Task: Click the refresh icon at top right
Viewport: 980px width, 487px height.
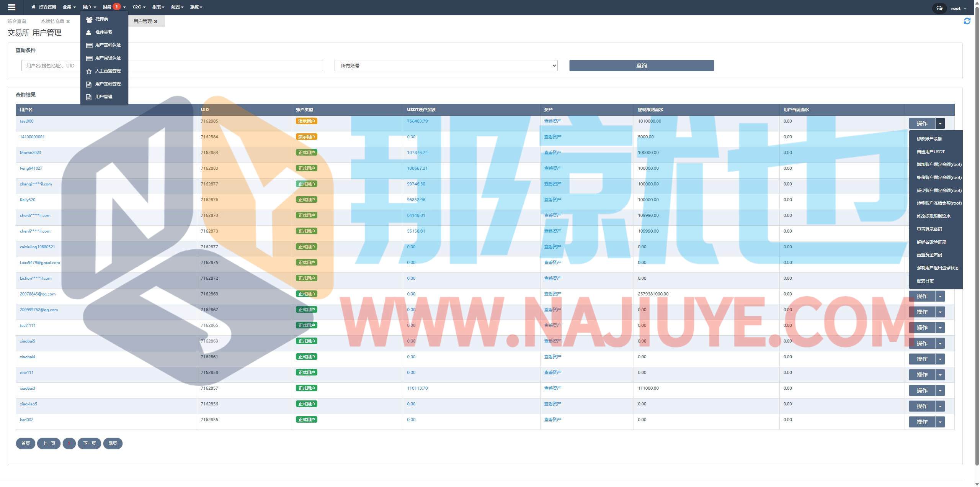Action: pos(967,21)
